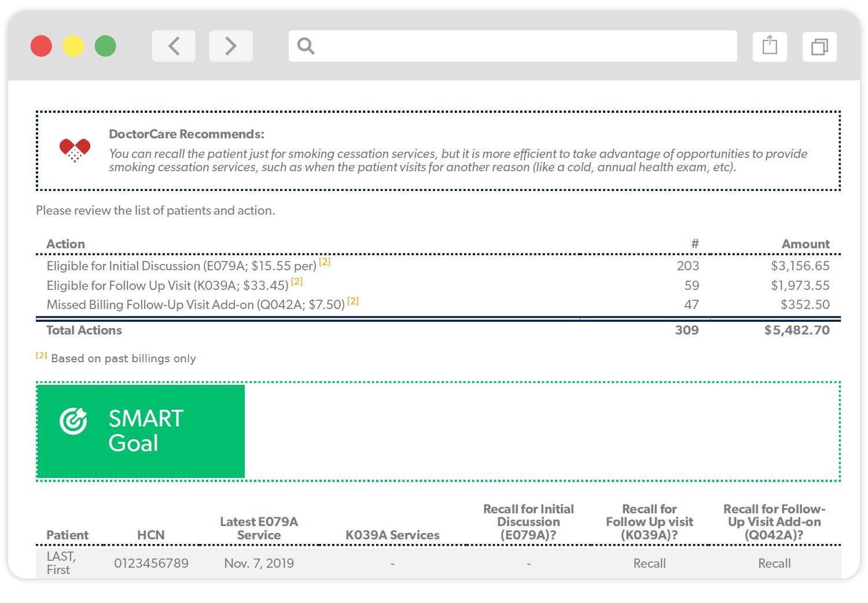
Task: Click the green SMART Goal banner
Action: click(141, 431)
